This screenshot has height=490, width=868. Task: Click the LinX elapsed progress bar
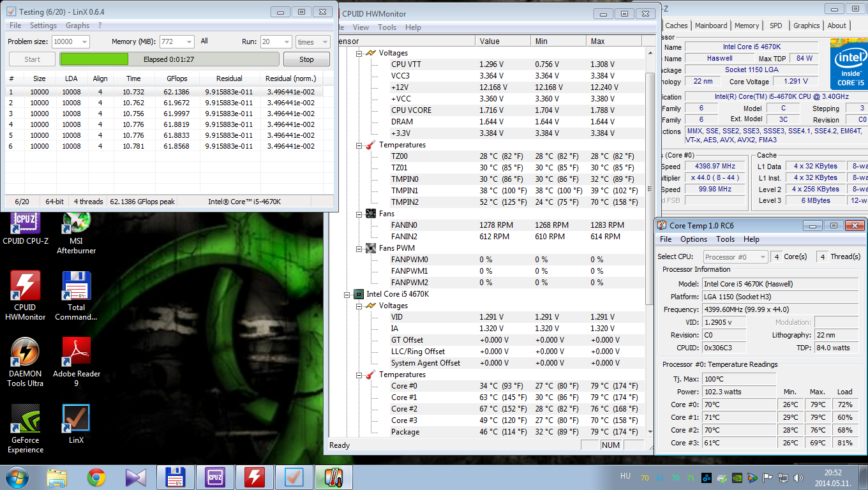point(170,59)
